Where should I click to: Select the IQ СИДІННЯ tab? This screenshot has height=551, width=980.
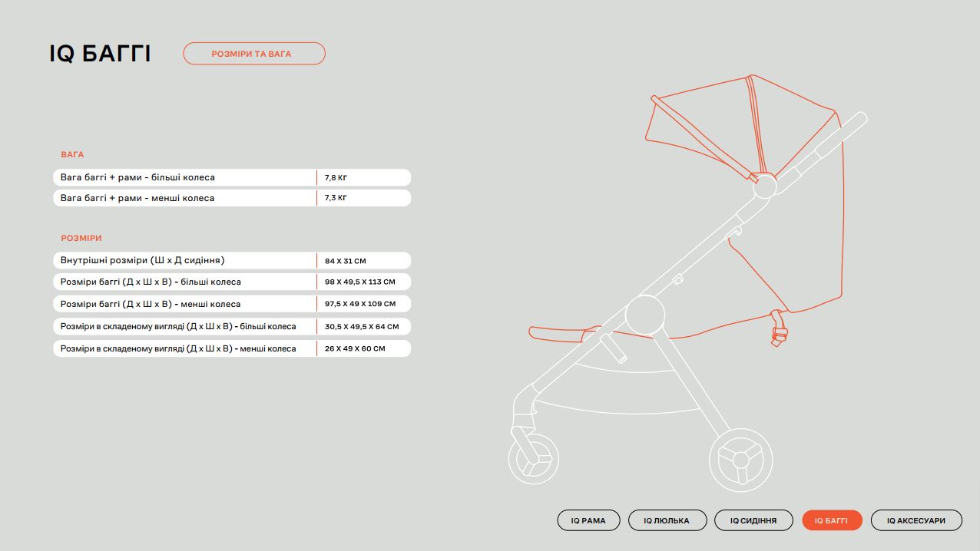(753, 520)
